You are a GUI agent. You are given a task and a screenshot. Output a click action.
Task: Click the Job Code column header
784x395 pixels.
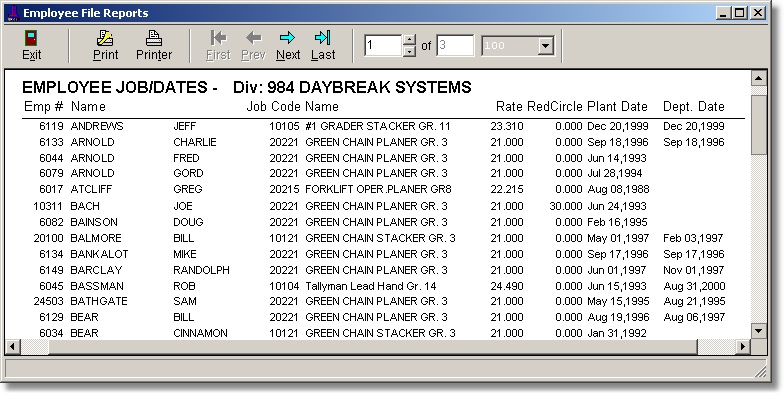pos(274,106)
